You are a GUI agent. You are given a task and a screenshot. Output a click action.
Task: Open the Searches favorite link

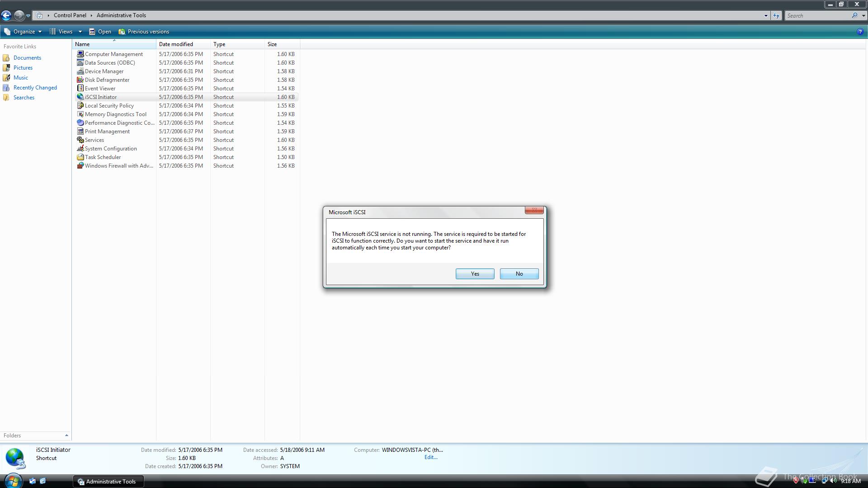(24, 98)
